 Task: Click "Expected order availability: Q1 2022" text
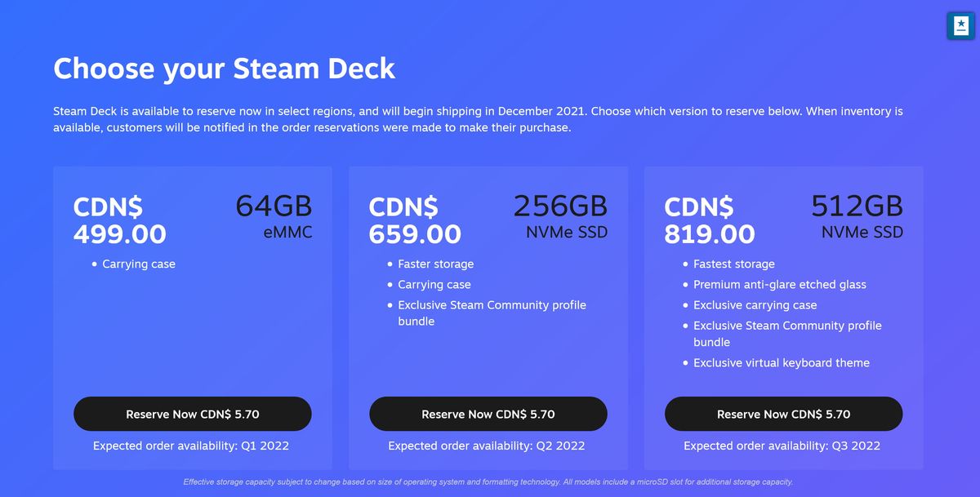click(191, 446)
